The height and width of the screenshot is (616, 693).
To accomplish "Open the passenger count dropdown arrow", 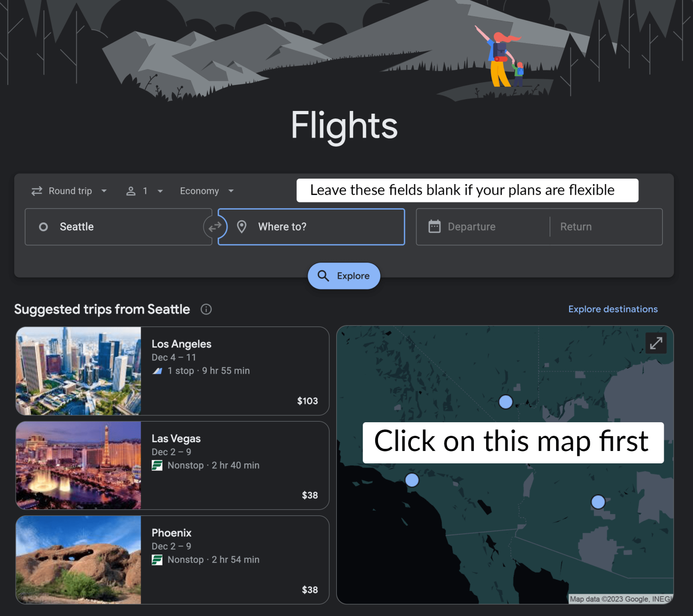I will point(160,191).
